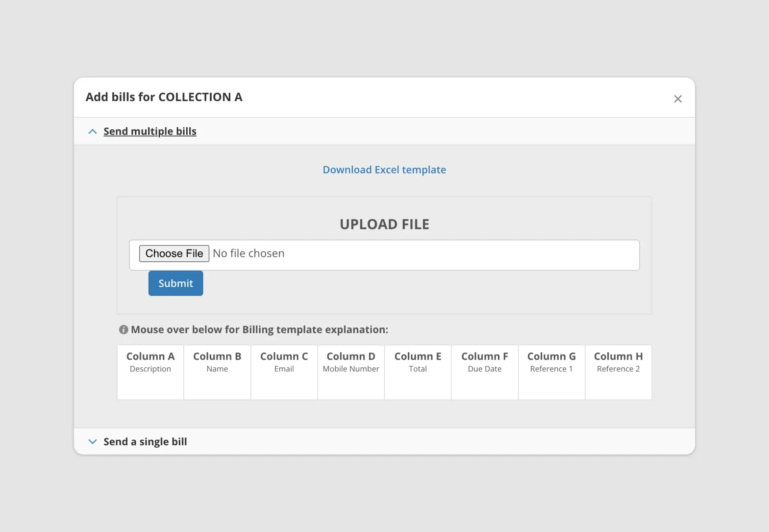Viewport: 769px width, 532px height.
Task: Close the Add bills dialog
Action: tap(678, 99)
